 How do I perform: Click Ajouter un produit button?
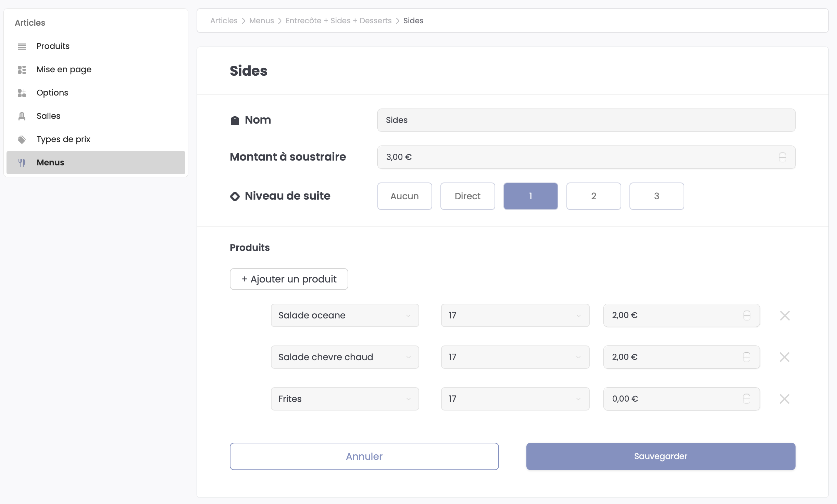pyautogui.click(x=289, y=279)
